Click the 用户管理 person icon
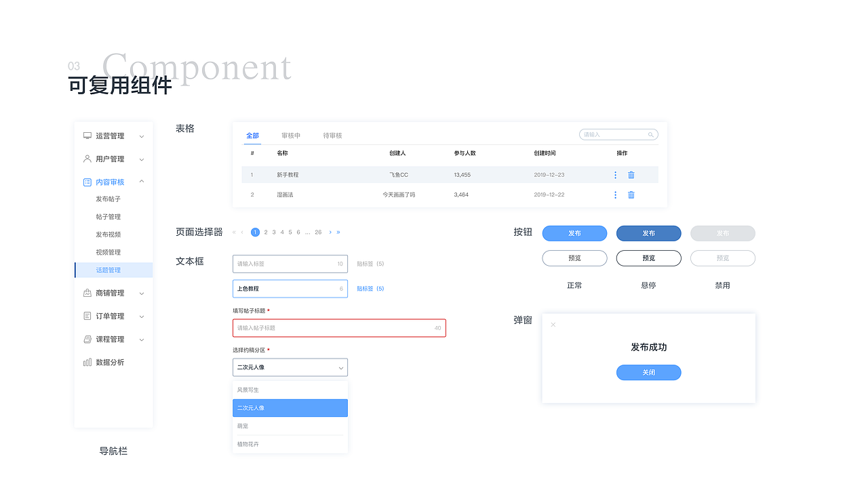868x488 pixels. 86,159
